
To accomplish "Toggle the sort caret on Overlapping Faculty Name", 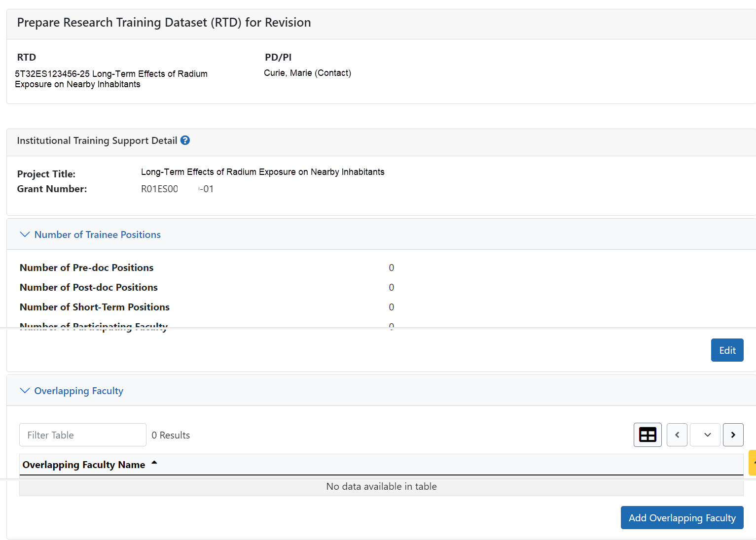I will coord(154,463).
